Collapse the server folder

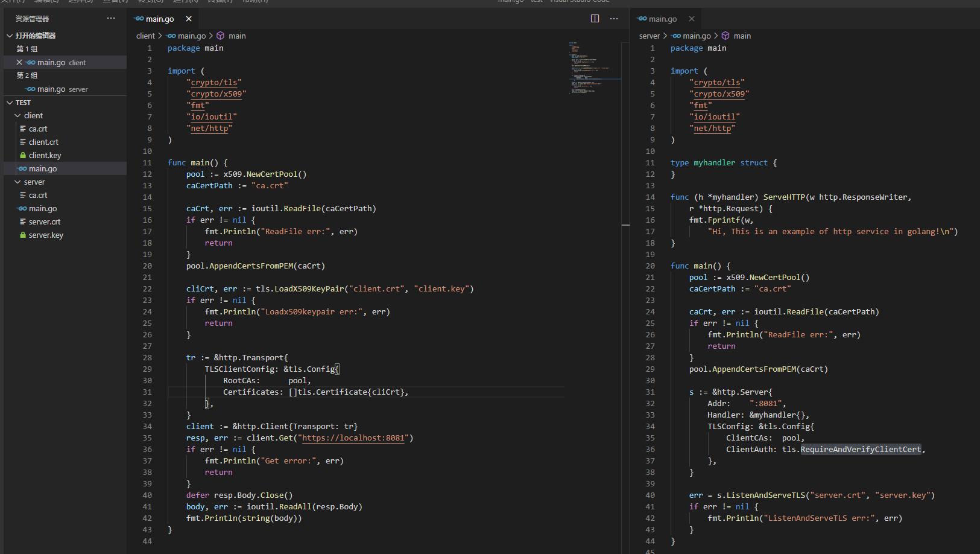click(x=17, y=182)
